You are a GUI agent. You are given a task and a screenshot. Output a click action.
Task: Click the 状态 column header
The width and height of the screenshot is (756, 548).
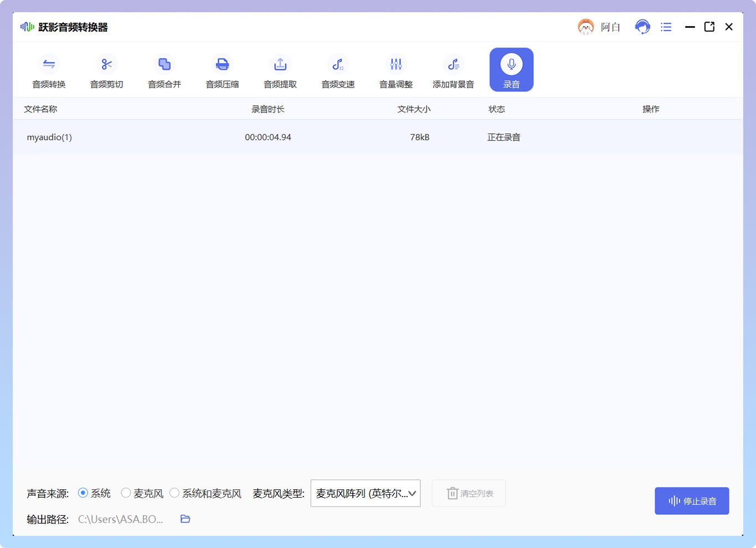tap(497, 109)
